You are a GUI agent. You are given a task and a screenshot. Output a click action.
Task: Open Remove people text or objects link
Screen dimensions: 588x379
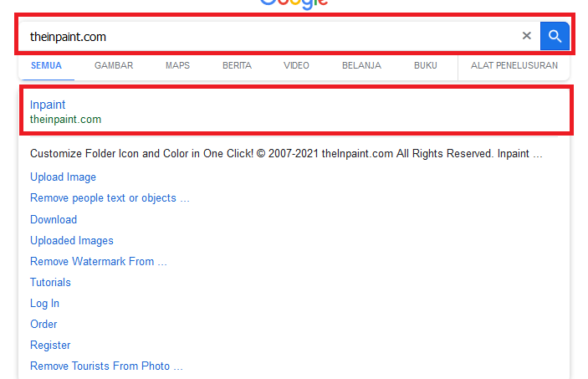110,198
